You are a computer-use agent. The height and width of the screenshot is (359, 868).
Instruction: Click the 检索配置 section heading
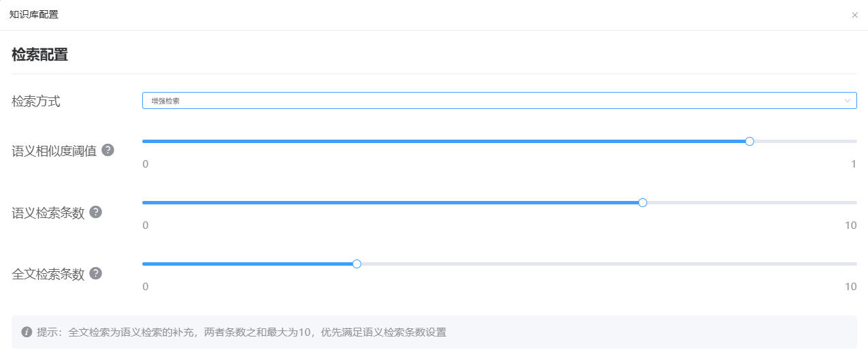pyautogui.click(x=39, y=55)
